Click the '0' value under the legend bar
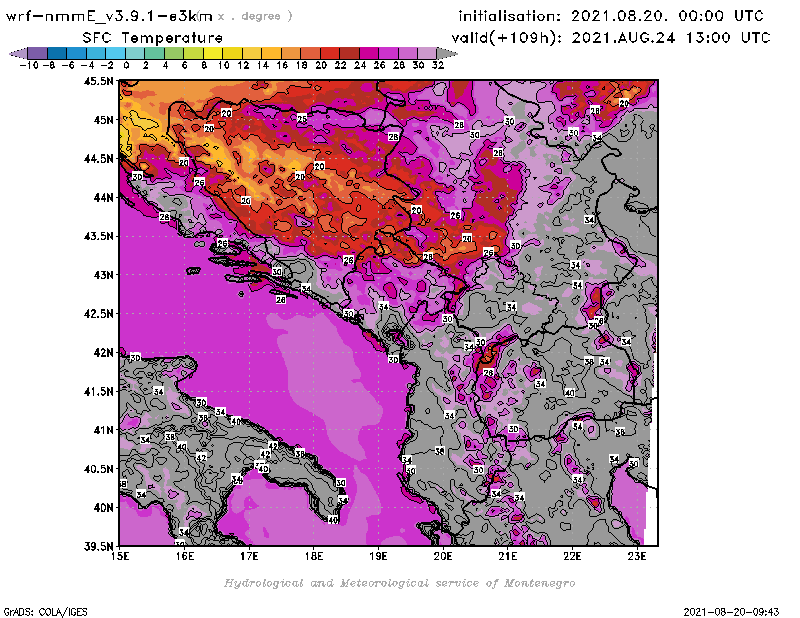Image resolution: width=800 pixels, height=618 pixels. click(x=126, y=65)
